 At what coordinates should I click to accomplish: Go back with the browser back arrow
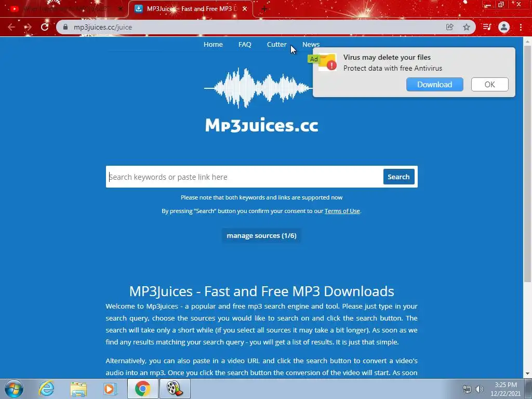(x=11, y=27)
